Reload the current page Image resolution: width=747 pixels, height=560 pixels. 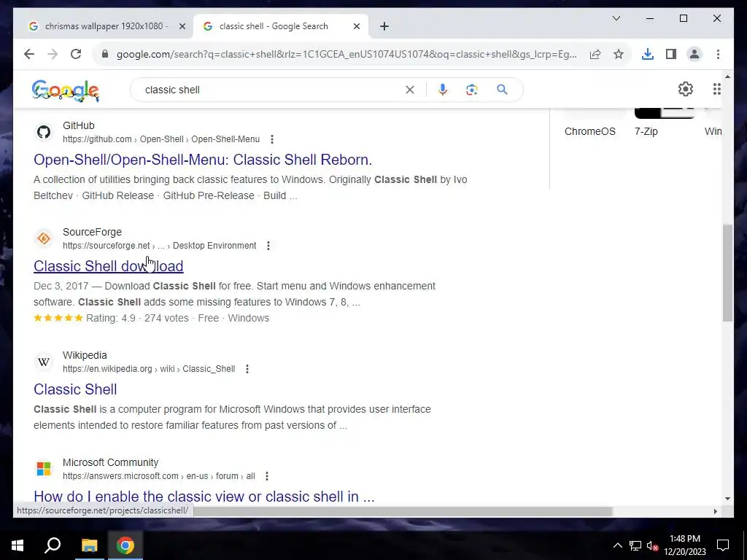(x=76, y=54)
